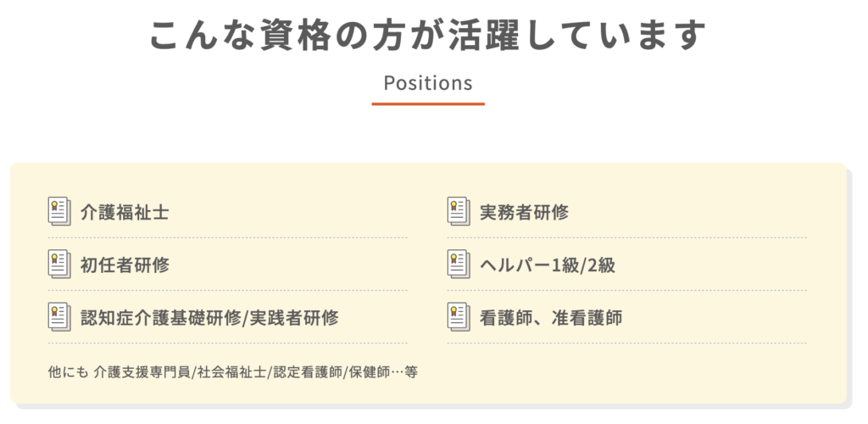Click the dotted divider under 介護福祉士
Viewport: 868px width, 424px height.
[x=227, y=237]
